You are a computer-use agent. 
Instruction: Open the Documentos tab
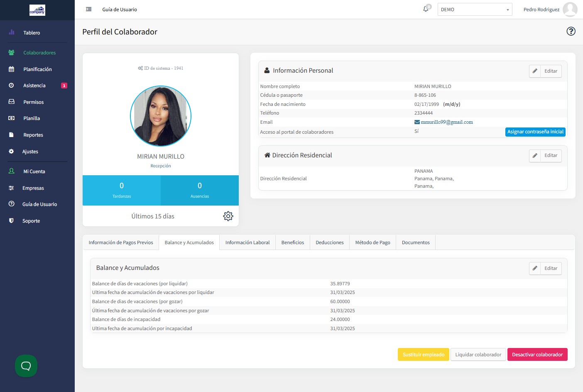416,243
